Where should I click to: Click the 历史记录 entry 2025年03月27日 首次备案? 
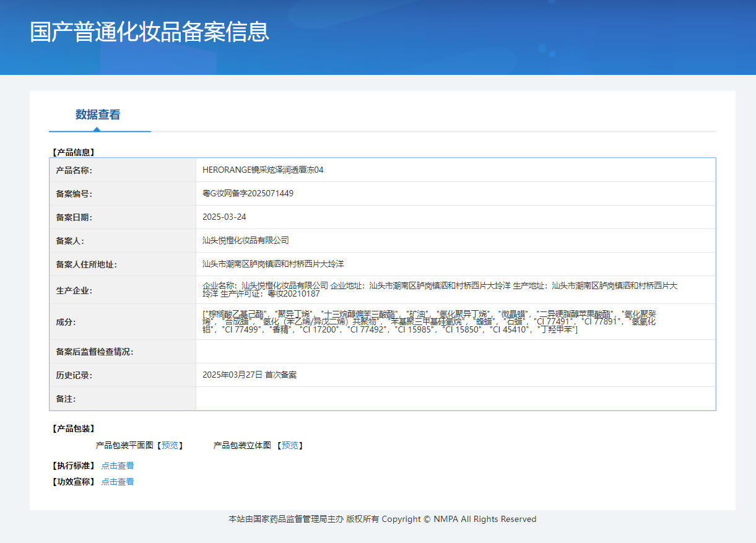coord(250,375)
